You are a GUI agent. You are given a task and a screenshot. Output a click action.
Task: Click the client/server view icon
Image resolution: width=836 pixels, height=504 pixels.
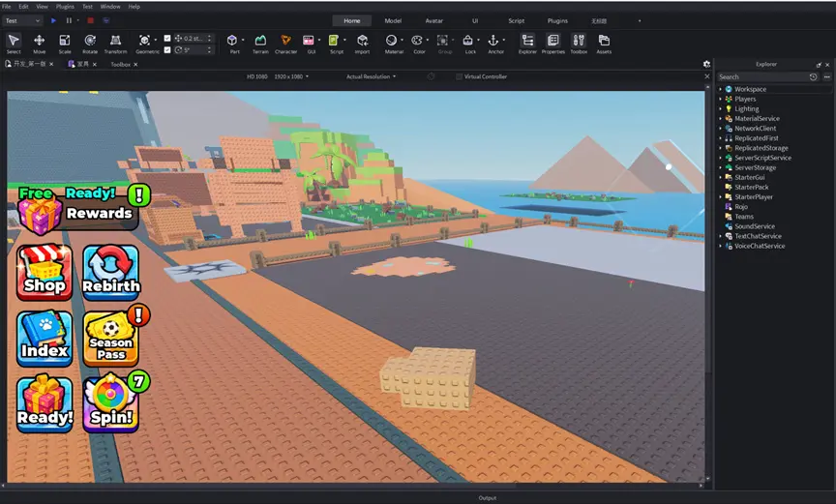click(106, 20)
